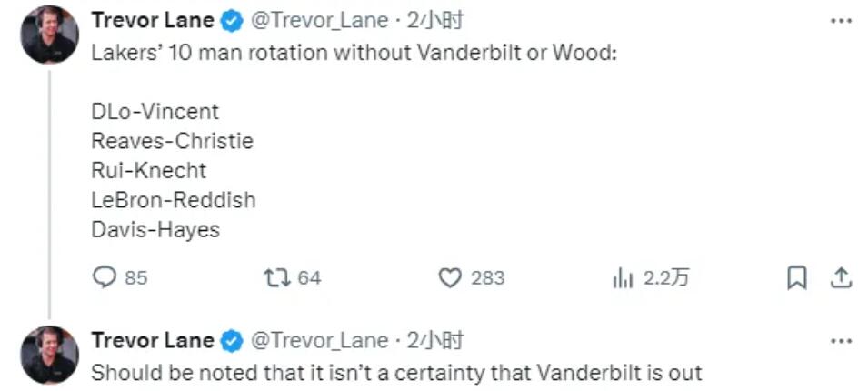Click verified badge on first tweet

point(232,20)
